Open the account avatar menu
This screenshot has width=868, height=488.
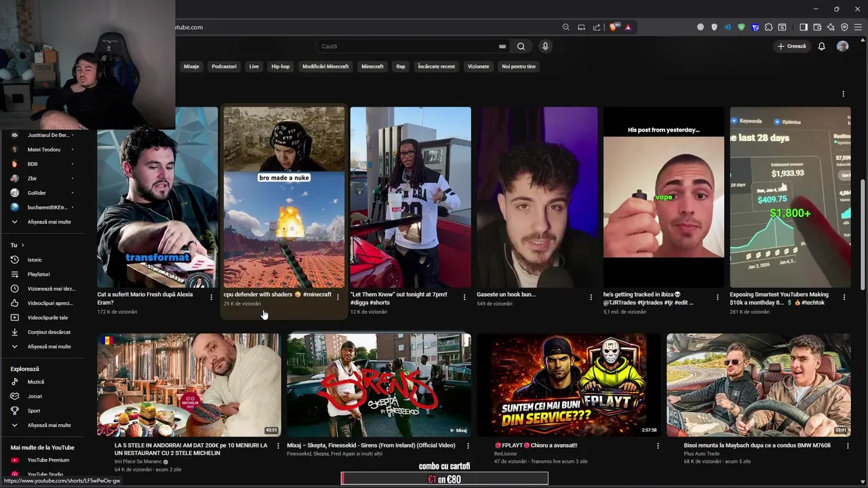(x=843, y=46)
